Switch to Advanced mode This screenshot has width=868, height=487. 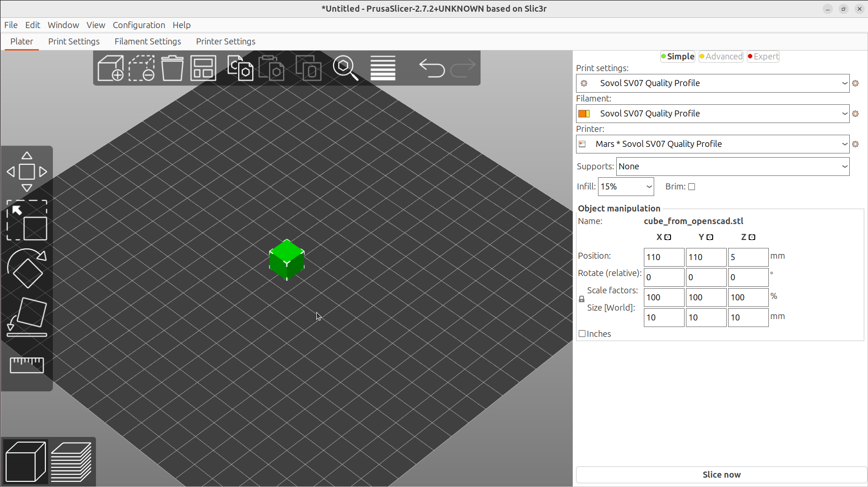pyautogui.click(x=721, y=57)
